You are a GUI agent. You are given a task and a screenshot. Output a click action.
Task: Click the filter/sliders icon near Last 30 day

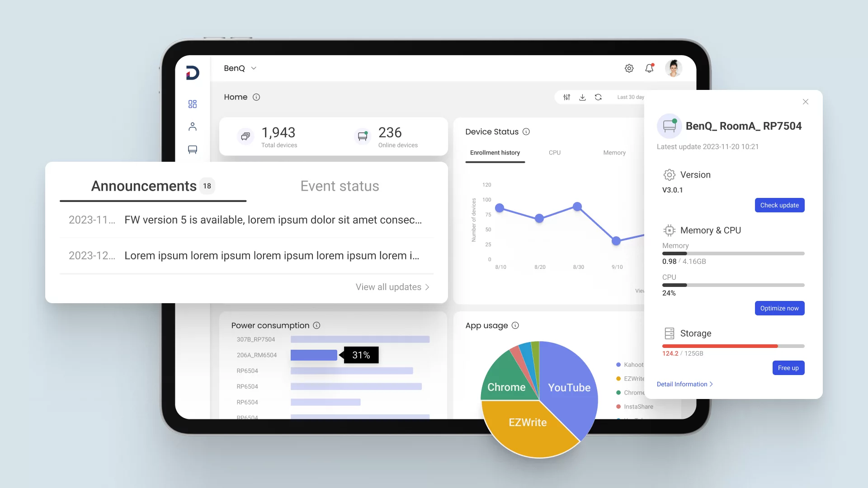click(567, 97)
